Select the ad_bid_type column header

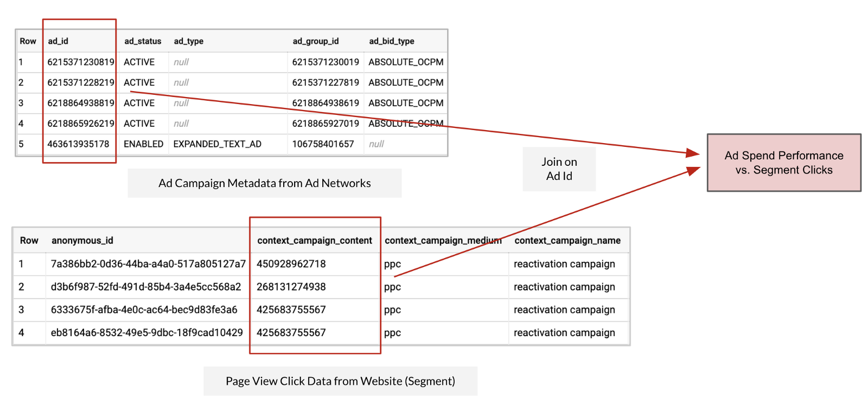391,41
